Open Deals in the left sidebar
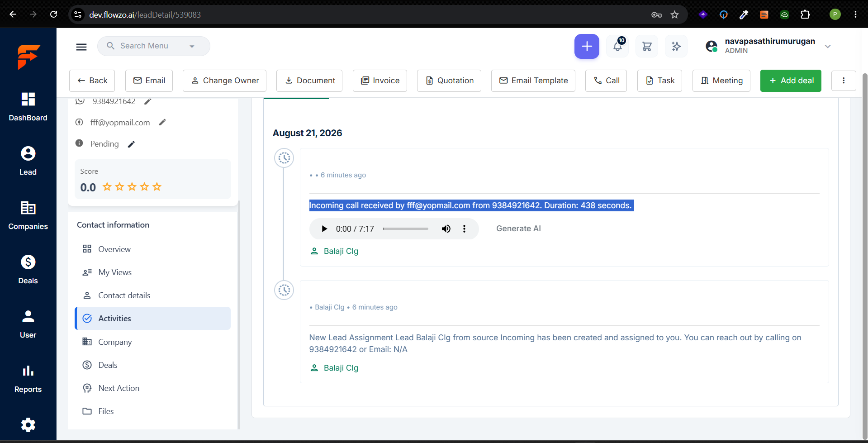This screenshot has height=443, width=868. click(x=28, y=270)
